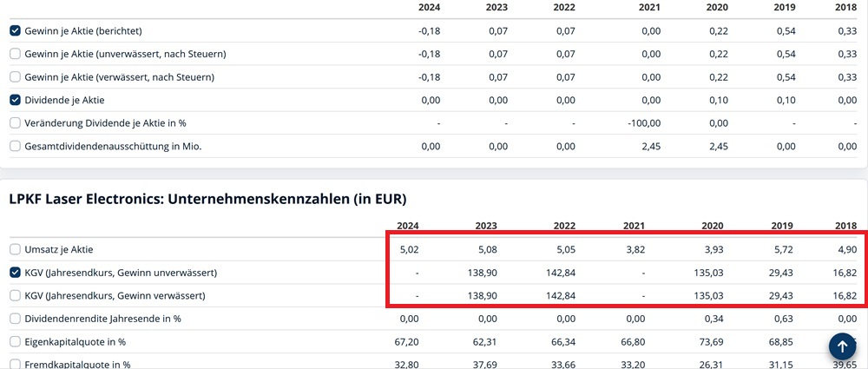Viewport: 868px width, 369px height.
Task: Check Veränderung Dividende je Aktie in % box
Action: pos(15,122)
